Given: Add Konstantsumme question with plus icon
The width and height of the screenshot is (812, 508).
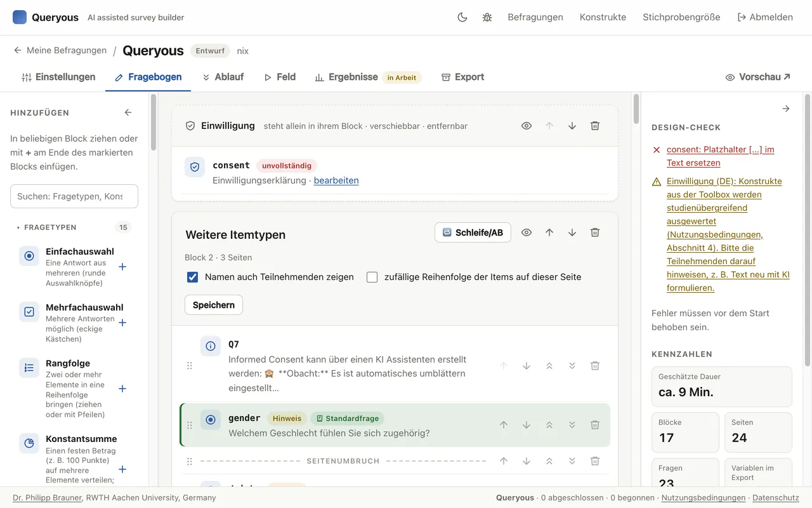Looking at the screenshot, I should (x=122, y=469).
